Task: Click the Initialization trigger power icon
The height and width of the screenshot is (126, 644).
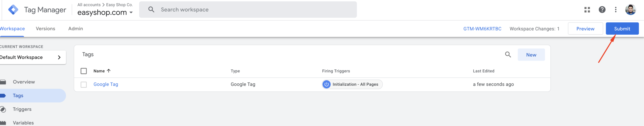Action: [x=327, y=84]
